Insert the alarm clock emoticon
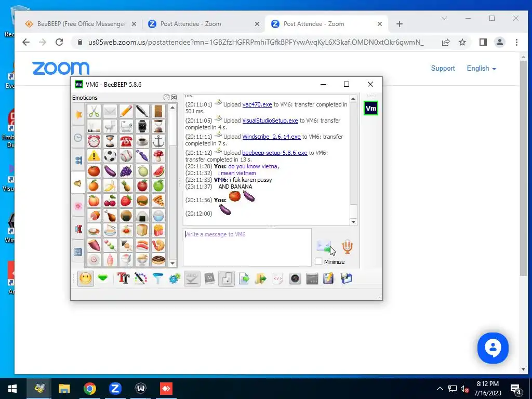This screenshot has width=532, height=399. click(94, 141)
